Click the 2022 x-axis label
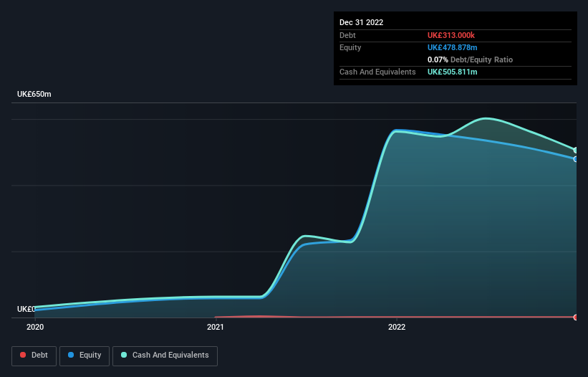This screenshot has height=377, width=588. pos(397,327)
